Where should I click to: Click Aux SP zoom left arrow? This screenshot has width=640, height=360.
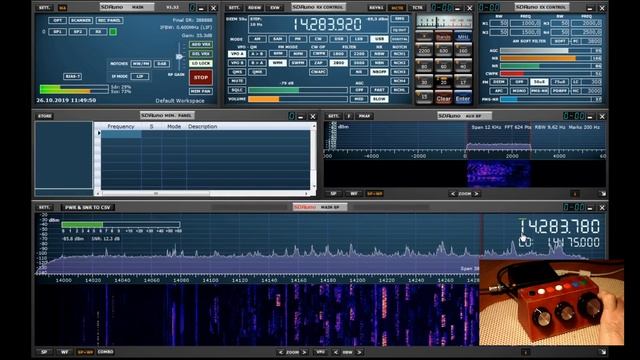coord(453,193)
